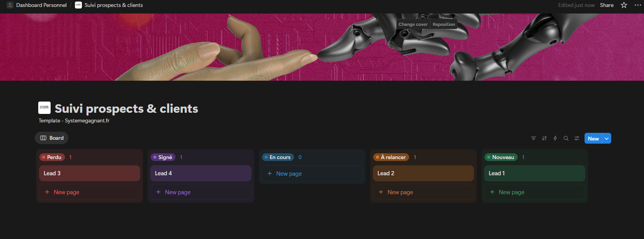This screenshot has width=644, height=239.
Task: Switch to the Board view tab
Action: click(52, 138)
